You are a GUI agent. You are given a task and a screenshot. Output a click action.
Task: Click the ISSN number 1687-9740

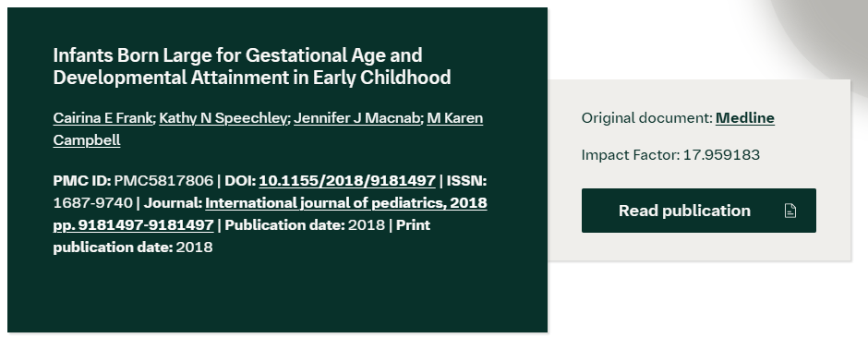coord(92,203)
